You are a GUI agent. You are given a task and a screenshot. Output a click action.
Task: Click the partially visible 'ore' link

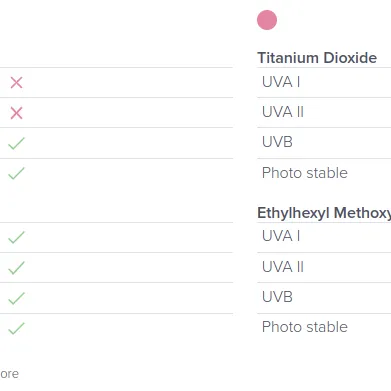[x=9, y=374]
